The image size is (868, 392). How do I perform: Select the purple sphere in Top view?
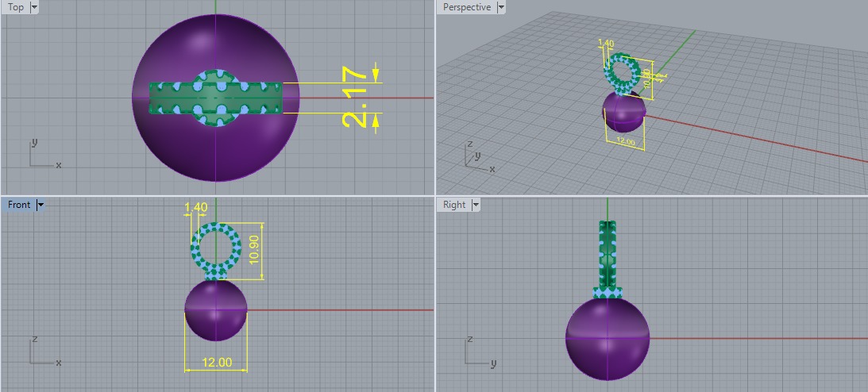216,149
